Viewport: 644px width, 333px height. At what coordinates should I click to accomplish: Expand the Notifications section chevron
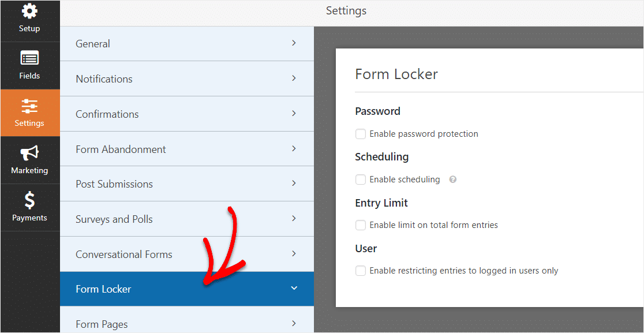coord(294,78)
